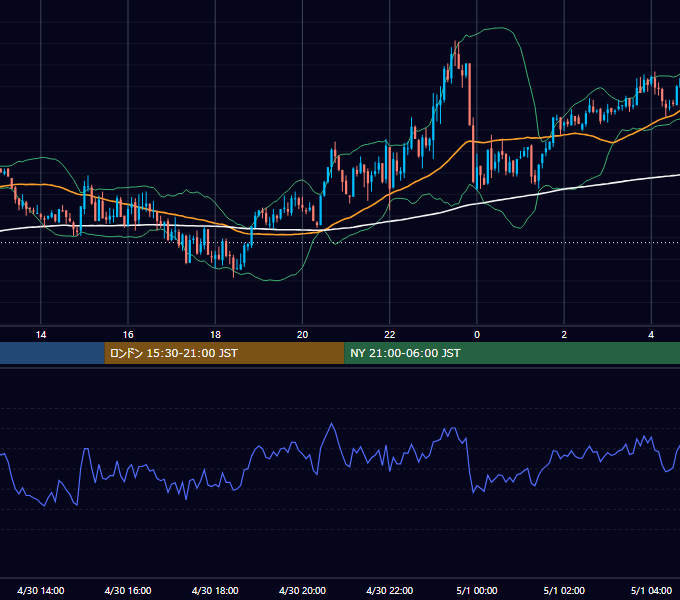Click the 4/30 14:00 date label

click(x=41, y=590)
